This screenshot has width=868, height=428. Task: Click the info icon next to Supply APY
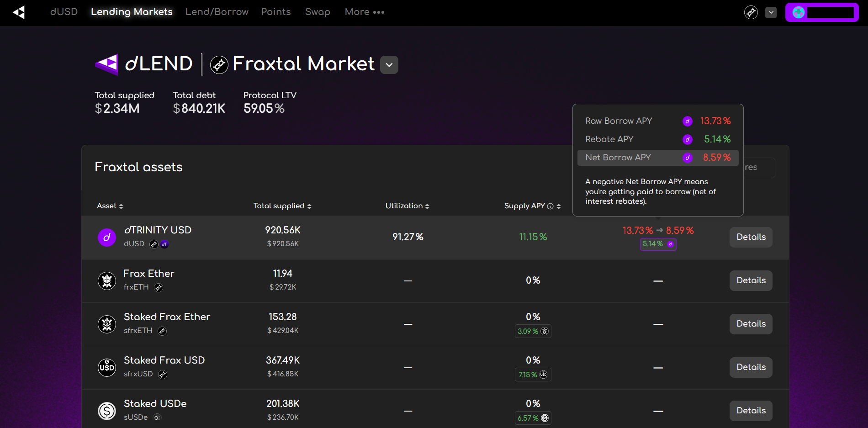tap(551, 206)
